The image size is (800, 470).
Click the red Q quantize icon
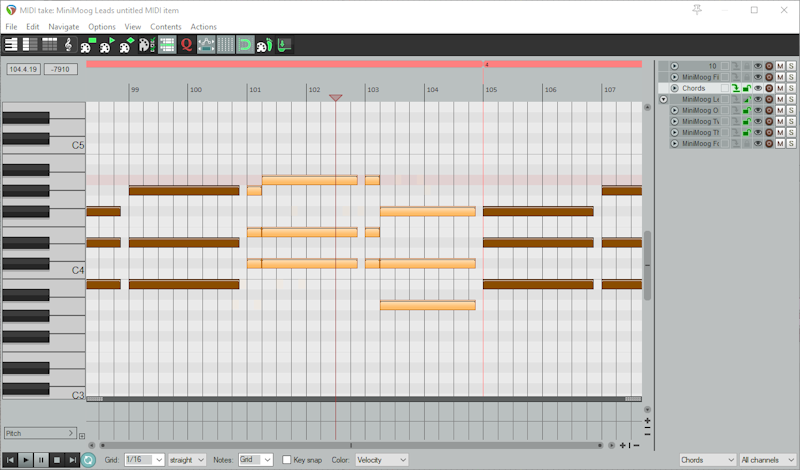[x=186, y=44]
